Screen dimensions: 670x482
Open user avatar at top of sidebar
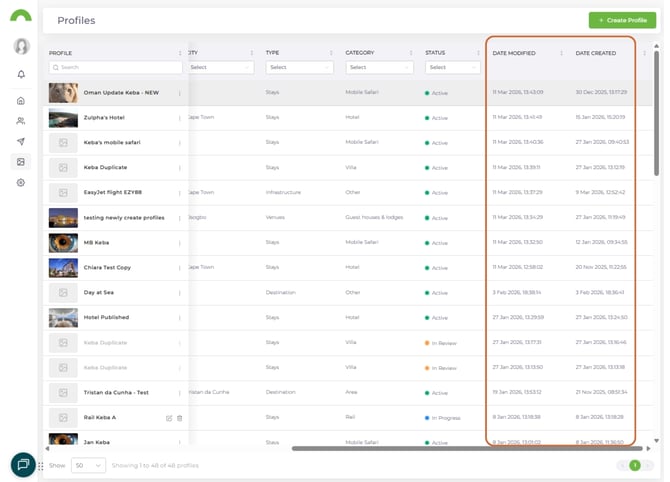(x=21, y=46)
